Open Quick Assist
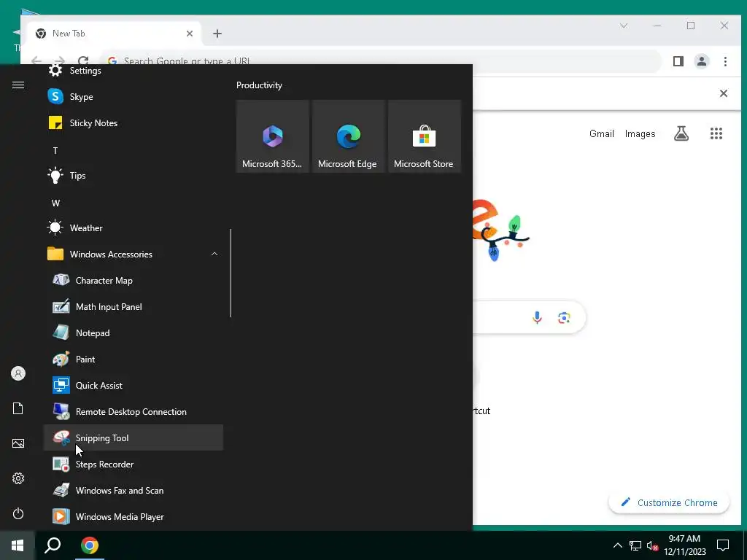 pyautogui.click(x=133, y=385)
